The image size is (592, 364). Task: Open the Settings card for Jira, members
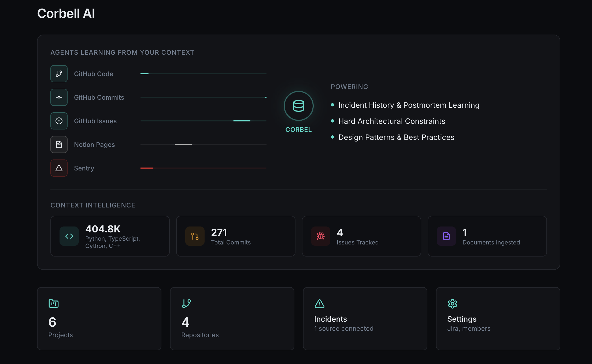point(498,318)
